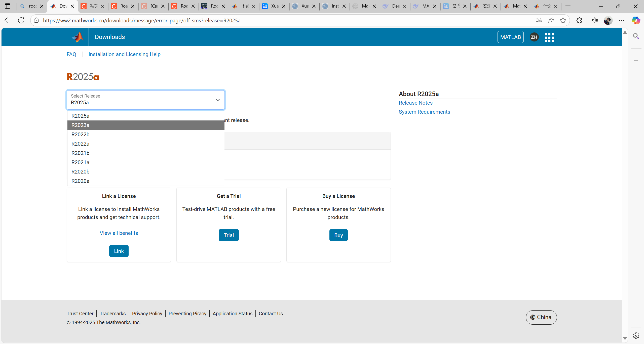Screen dimensions: 644x344
Task: Open Contact Us footer link
Action: 271,314
